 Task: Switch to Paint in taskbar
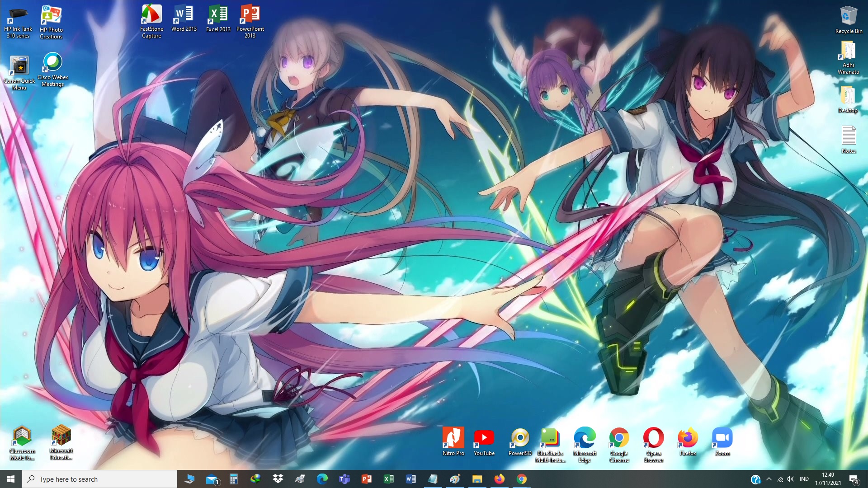pyautogui.click(x=455, y=479)
